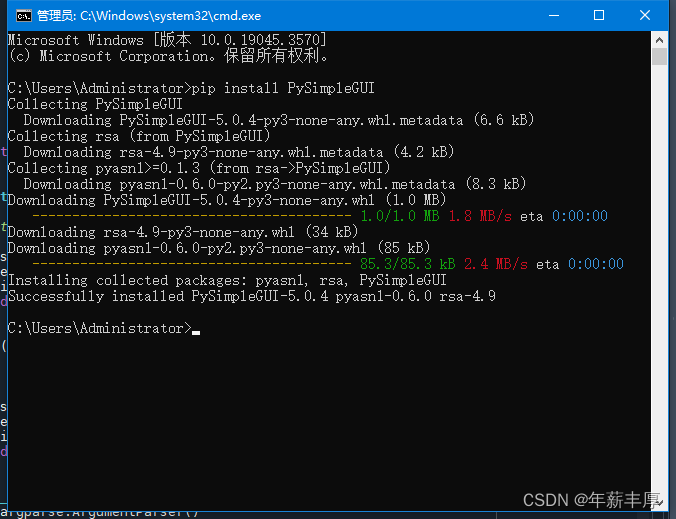Click the "Successfully installed PySimpleGUI-5.0.4" line
The image size is (676, 519).
tap(252, 296)
